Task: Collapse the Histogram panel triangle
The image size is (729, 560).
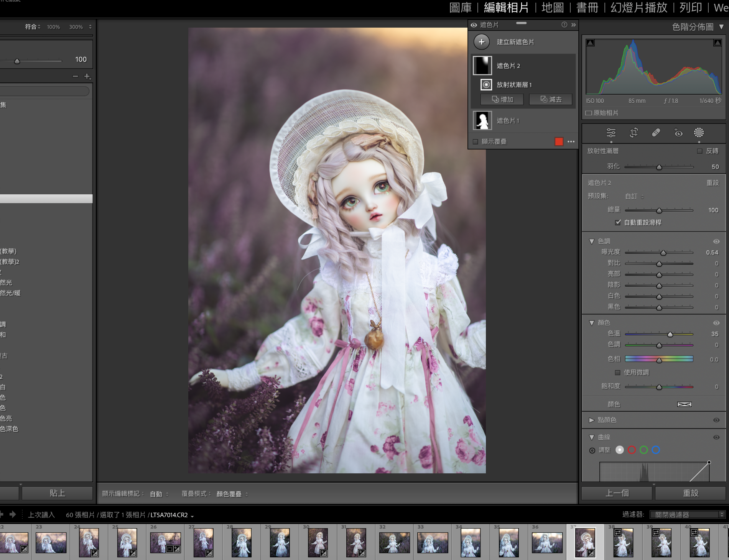Action: click(x=721, y=27)
